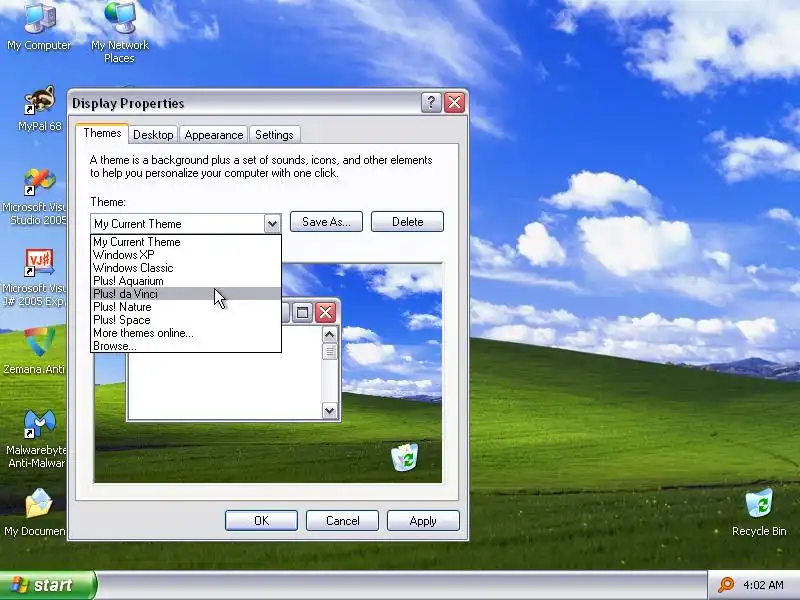The height and width of the screenshot is (600, 800).
Task: Select the Microsoft Visual Studio 2005 shortcut
Action: (x=36, y=197)
